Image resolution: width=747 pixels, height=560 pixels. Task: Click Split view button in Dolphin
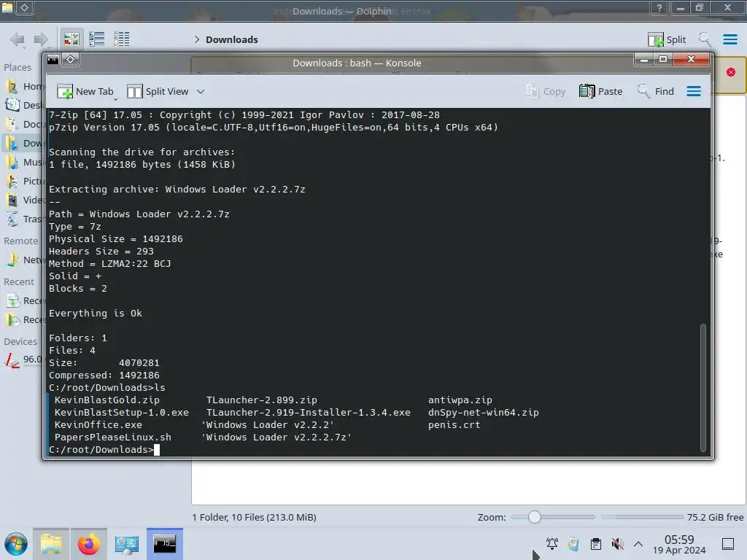(x=667, y=39)
